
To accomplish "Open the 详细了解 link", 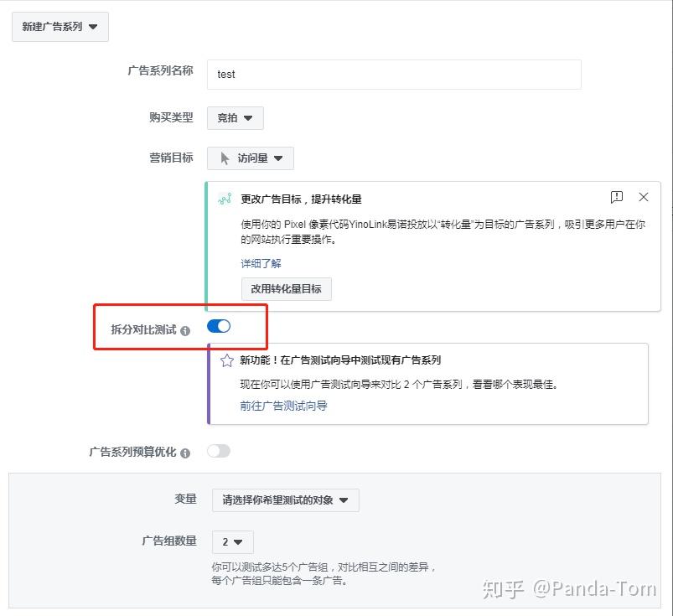I will coord(261,263).
